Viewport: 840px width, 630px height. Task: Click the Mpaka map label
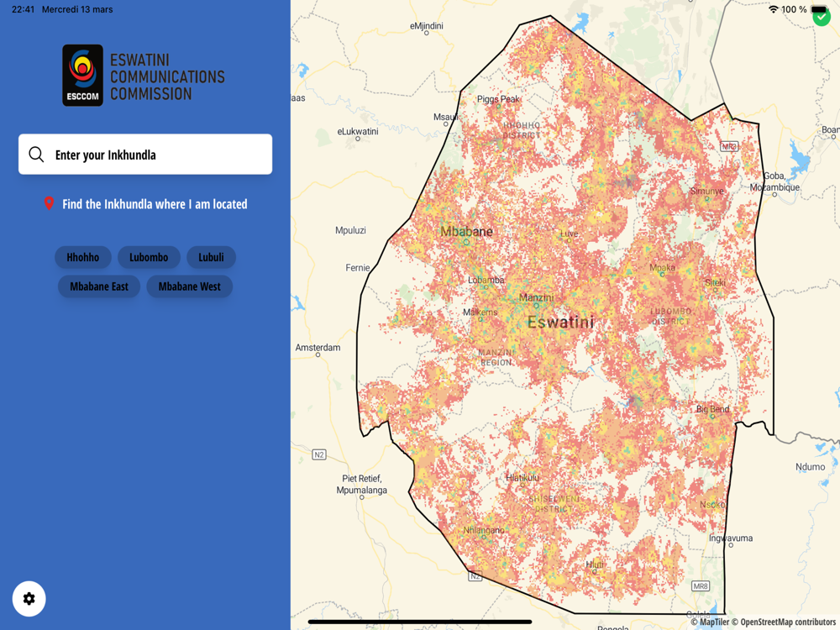662,267
